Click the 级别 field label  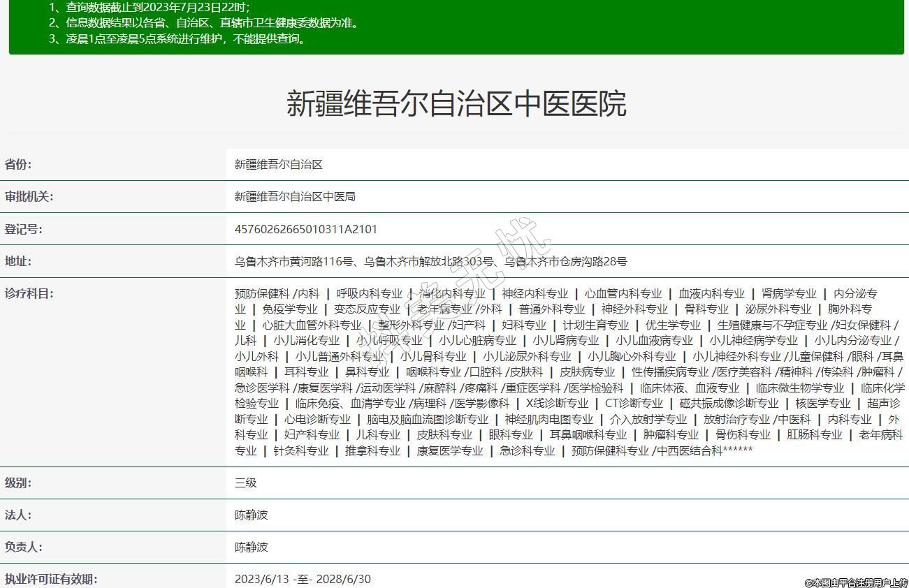(18, 483)
